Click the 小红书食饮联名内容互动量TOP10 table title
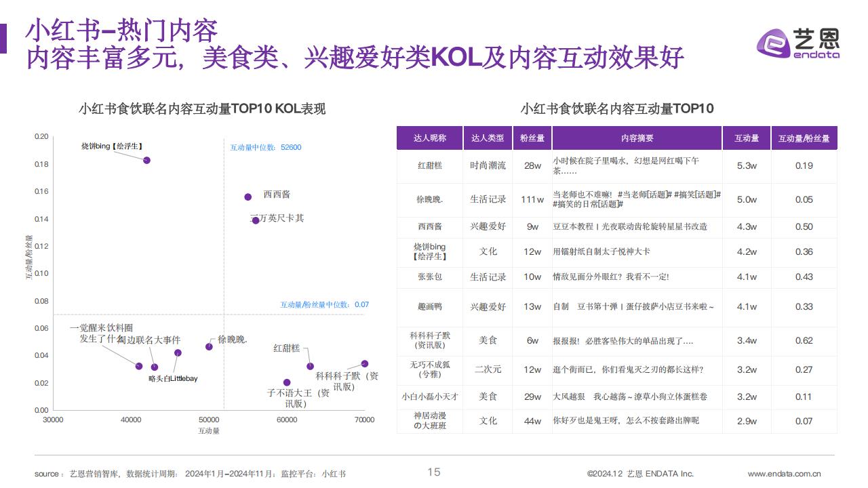 617,108
